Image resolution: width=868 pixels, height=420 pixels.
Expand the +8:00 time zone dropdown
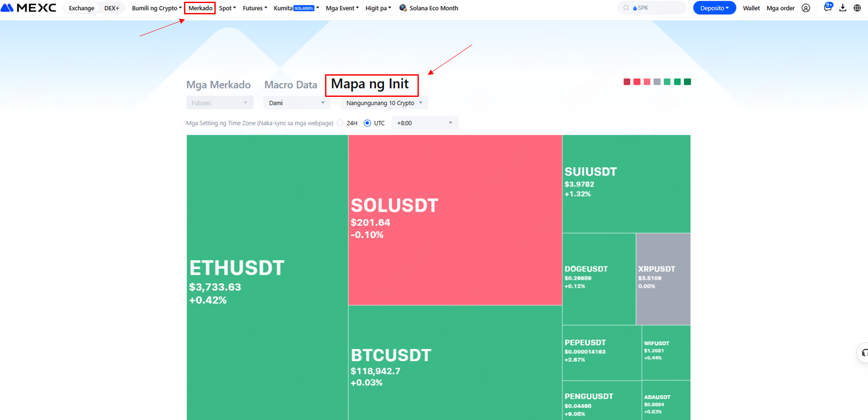(424, 123)
